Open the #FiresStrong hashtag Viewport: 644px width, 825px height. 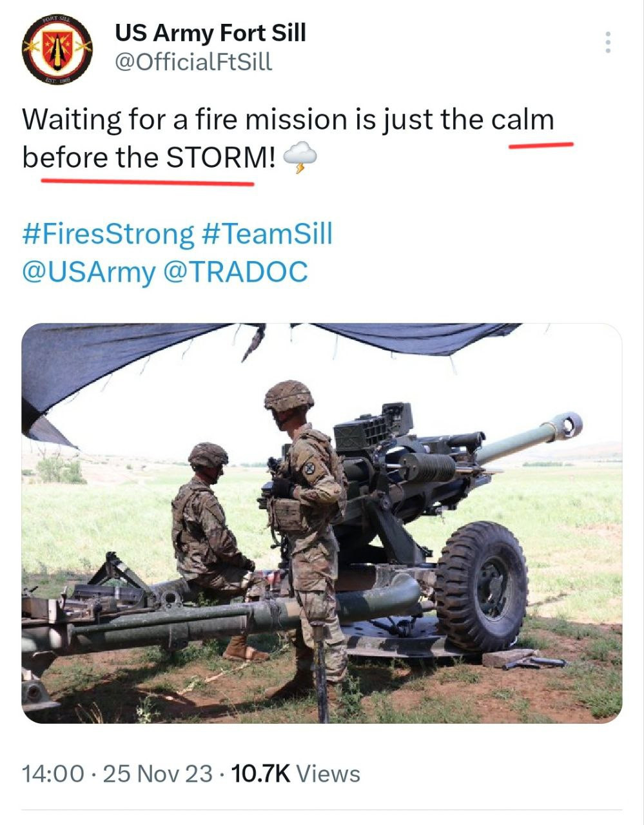coord(108,233)
